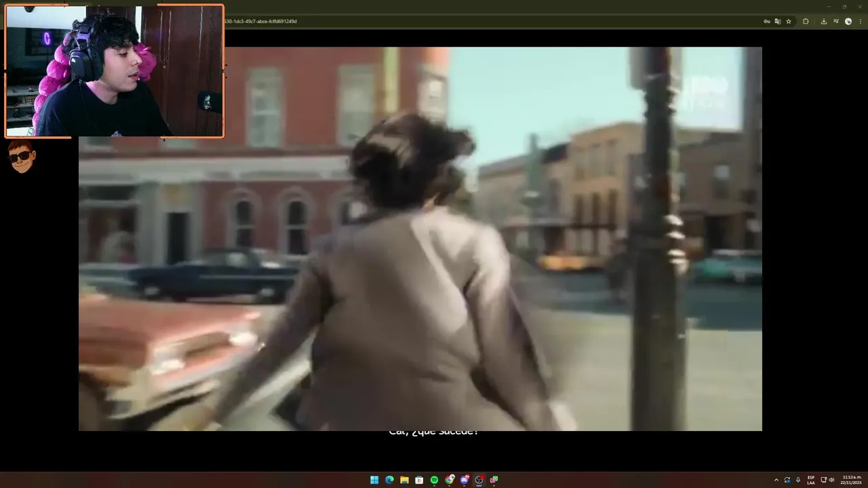Open Discord from the taskbar
This screenshot has width=868, height=488.
[465, 480]
